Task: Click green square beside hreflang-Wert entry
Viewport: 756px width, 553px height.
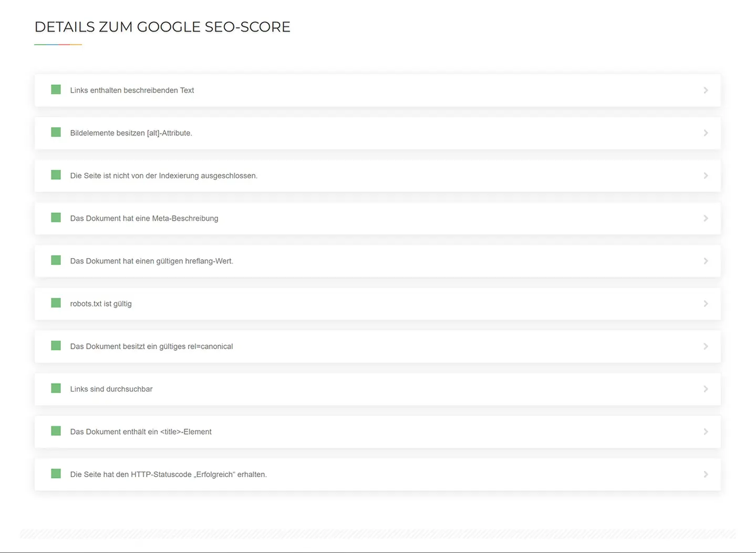Action: pos(56,260)
